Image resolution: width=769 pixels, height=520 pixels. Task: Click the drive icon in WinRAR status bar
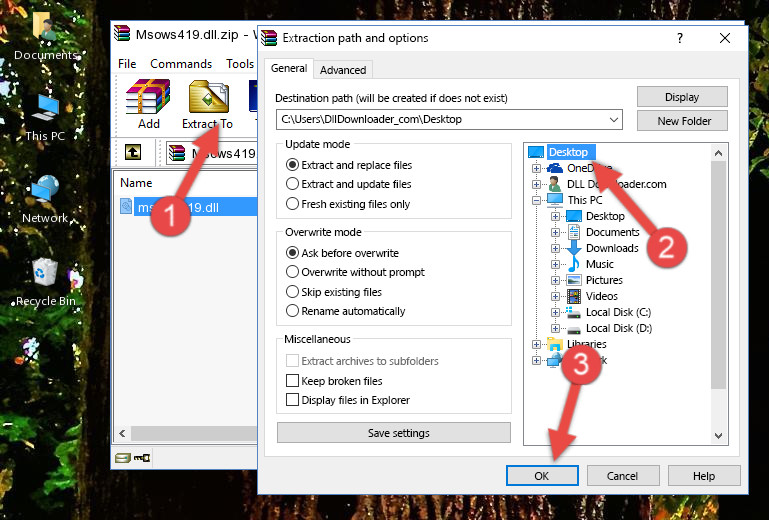123,458
